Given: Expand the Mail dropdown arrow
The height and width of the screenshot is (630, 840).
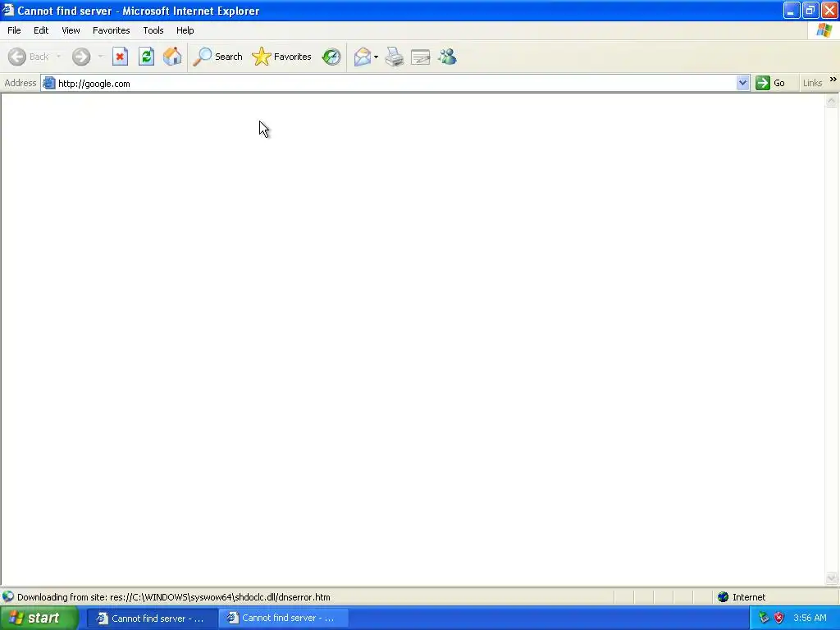Looking at the screenshot, I should coord(376,57).
